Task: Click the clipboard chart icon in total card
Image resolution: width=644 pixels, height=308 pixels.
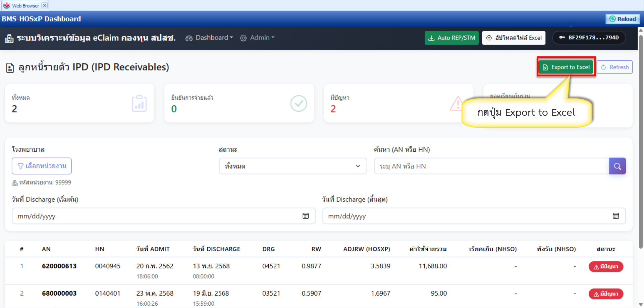Action: pos(139,104)
